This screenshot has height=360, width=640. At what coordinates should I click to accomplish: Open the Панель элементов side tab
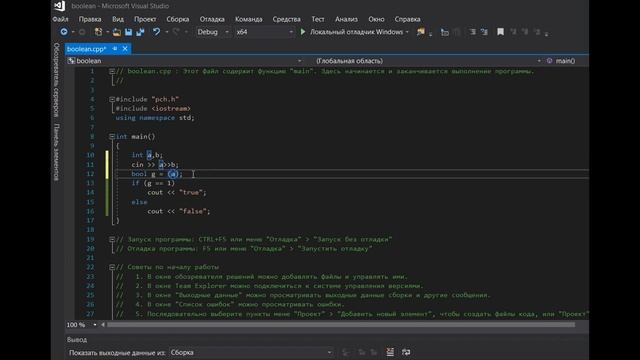57,152
